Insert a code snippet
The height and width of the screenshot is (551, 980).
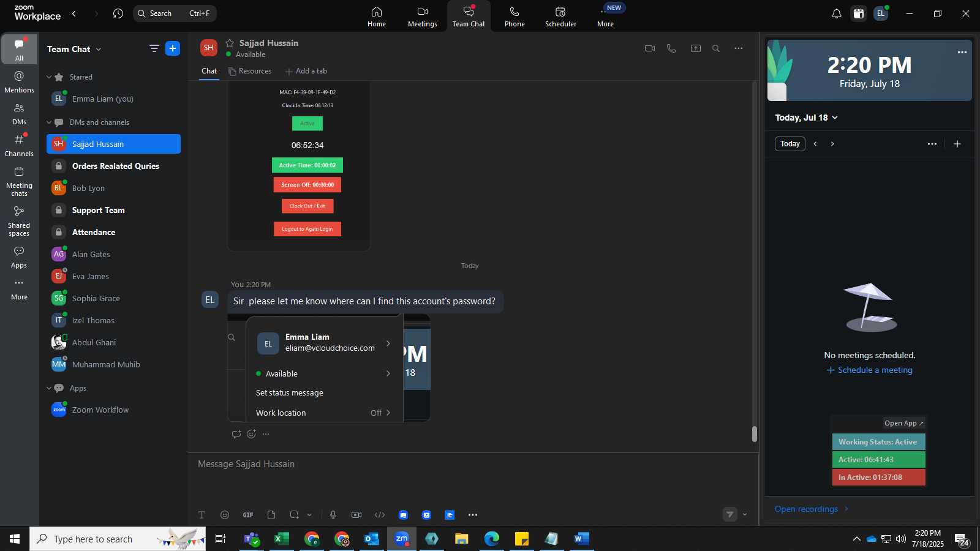click(380, 515)
